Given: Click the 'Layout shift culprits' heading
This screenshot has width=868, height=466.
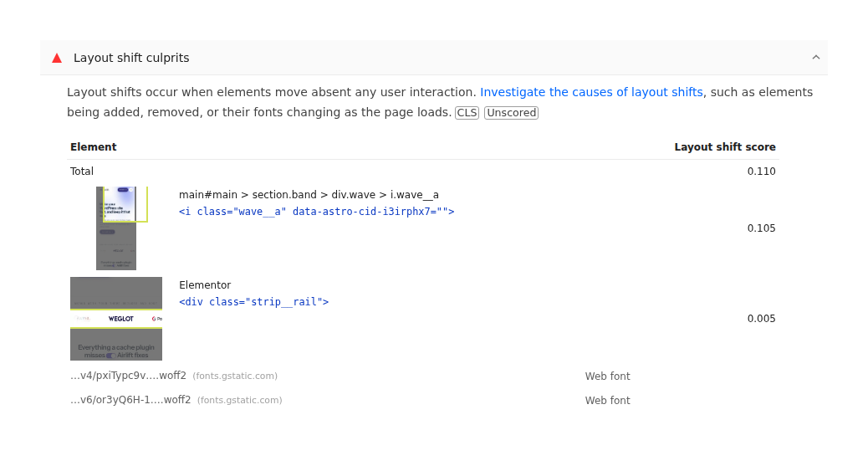Looking at the screenshot, I should point(131,58).
